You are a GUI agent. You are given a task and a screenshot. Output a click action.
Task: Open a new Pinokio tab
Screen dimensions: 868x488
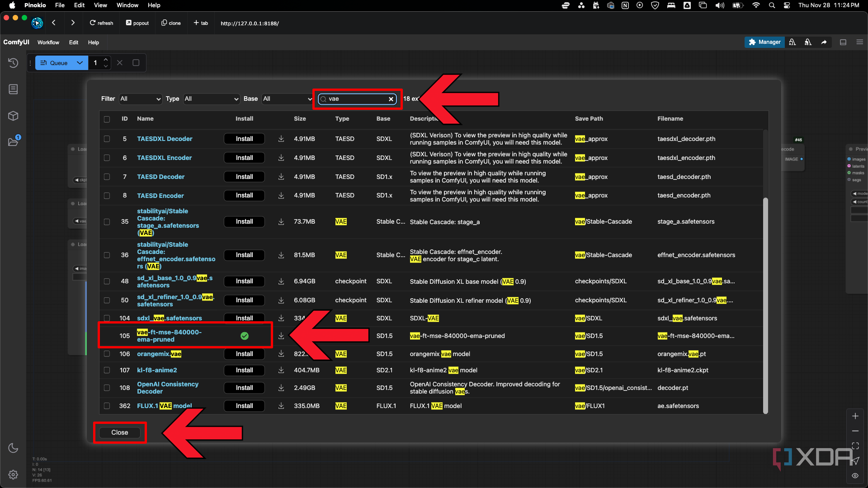point(201,23)
